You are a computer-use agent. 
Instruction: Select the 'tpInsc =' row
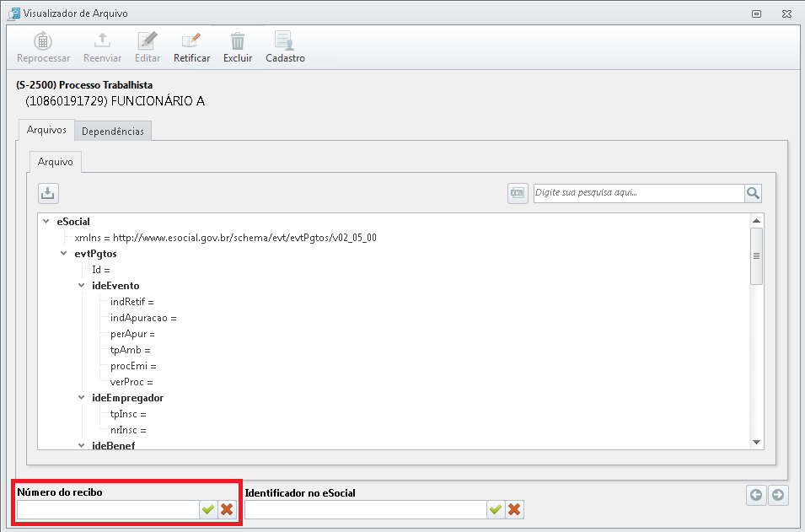(128, 414)
